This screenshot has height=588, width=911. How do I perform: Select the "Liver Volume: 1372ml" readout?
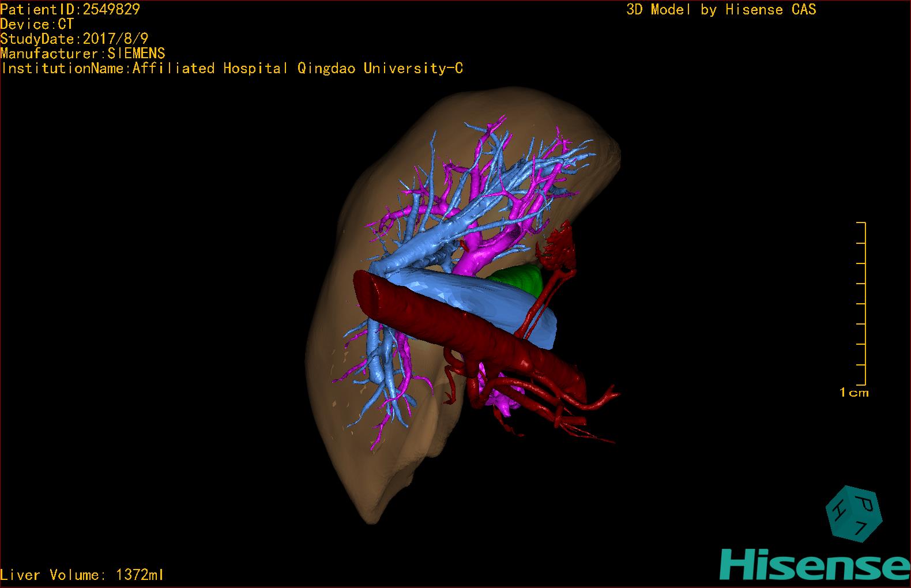click(x=82, y=575)
